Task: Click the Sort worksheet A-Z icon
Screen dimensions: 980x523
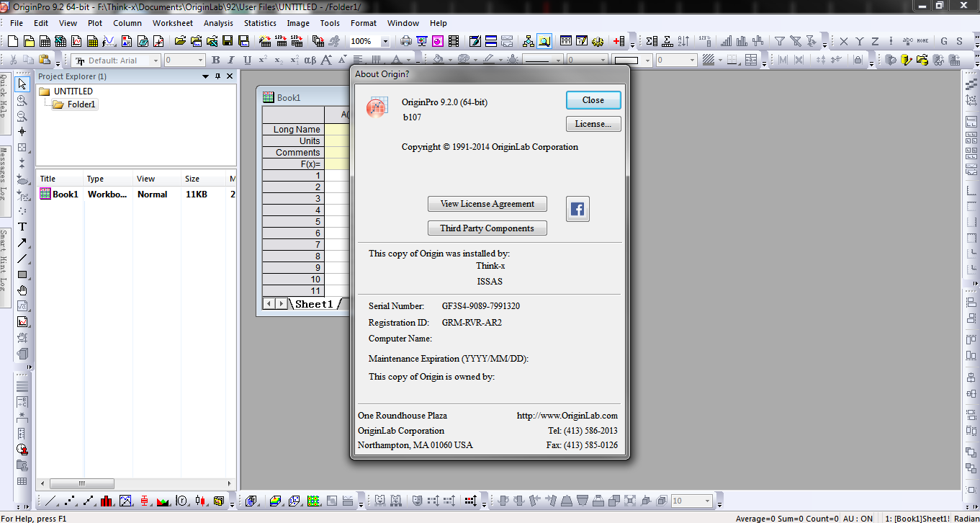Action: pos(684,42)
